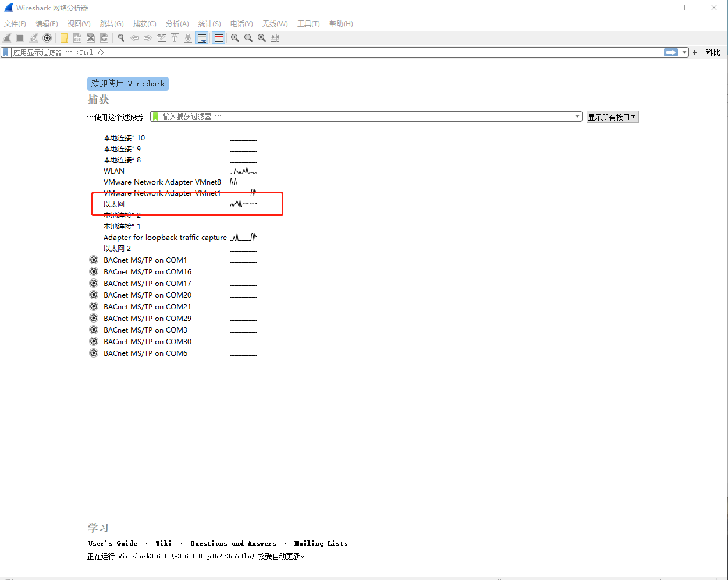Toggle packet colorization button
The image size is (728, 580).
tap(219, 38)
